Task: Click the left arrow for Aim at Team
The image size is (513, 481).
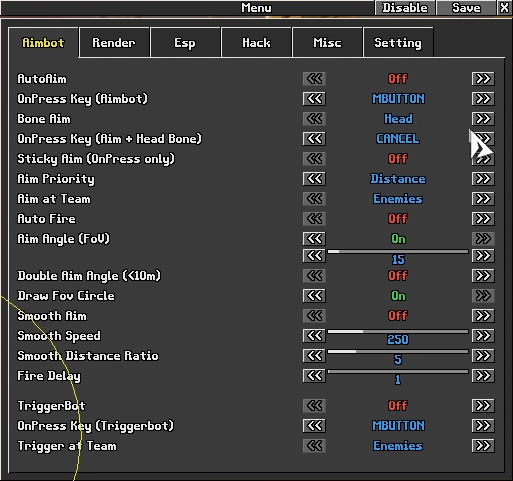Action: coord(314,199)
